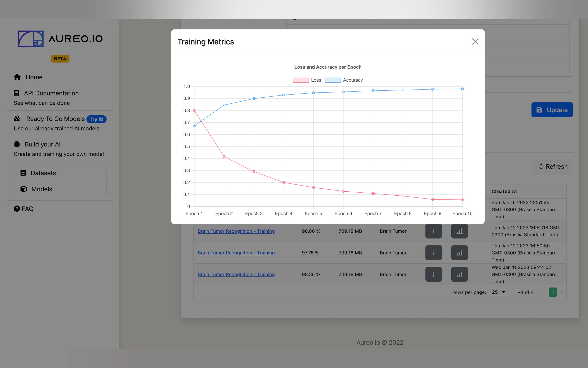Viewport: 588px width, 368px height.
Task: Show metrics chart for the 97.75 % model
Action: (459, 253)
